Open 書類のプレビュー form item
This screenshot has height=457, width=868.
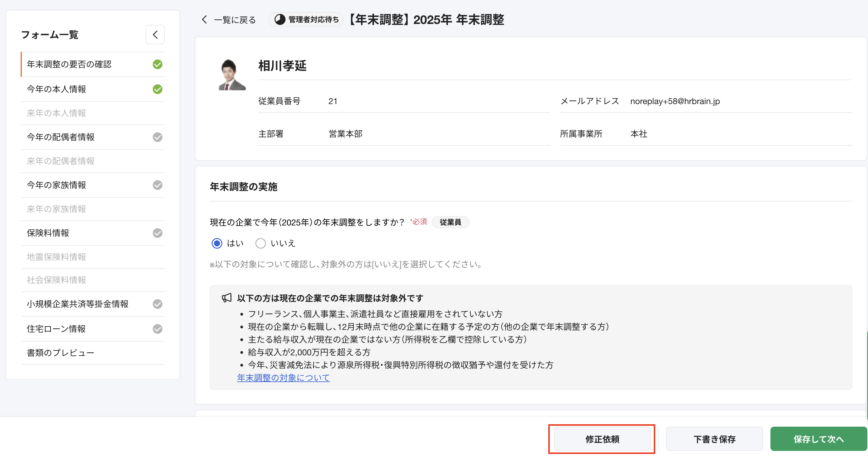61,353
